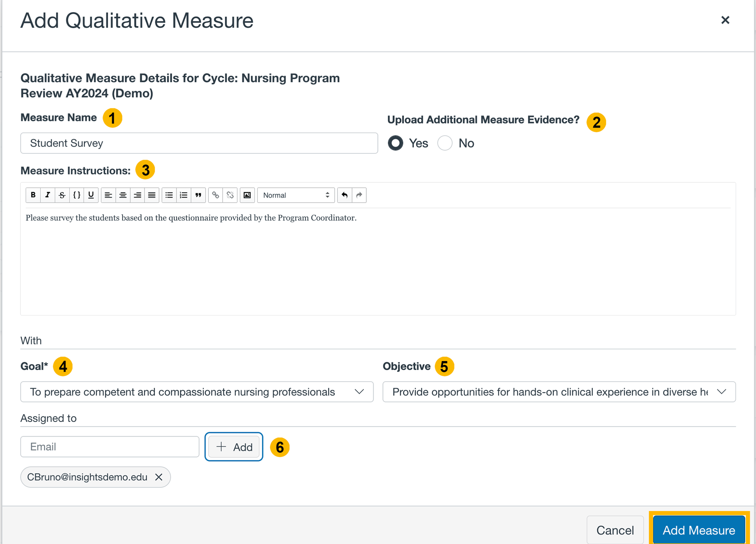The height and width of the screenshot is (544, 756).
Task: Insert a blockquote in the instructions
Action: tap(198, 195)
